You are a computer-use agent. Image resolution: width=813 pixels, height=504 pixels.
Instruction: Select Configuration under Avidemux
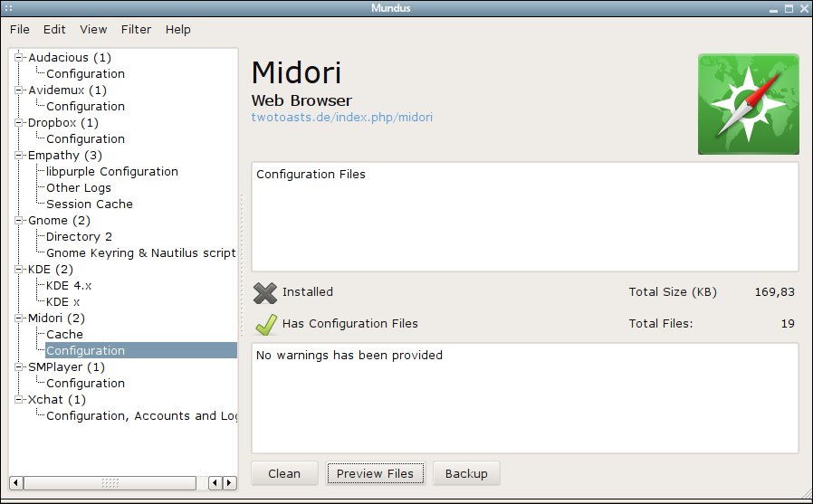coord(85,106)
